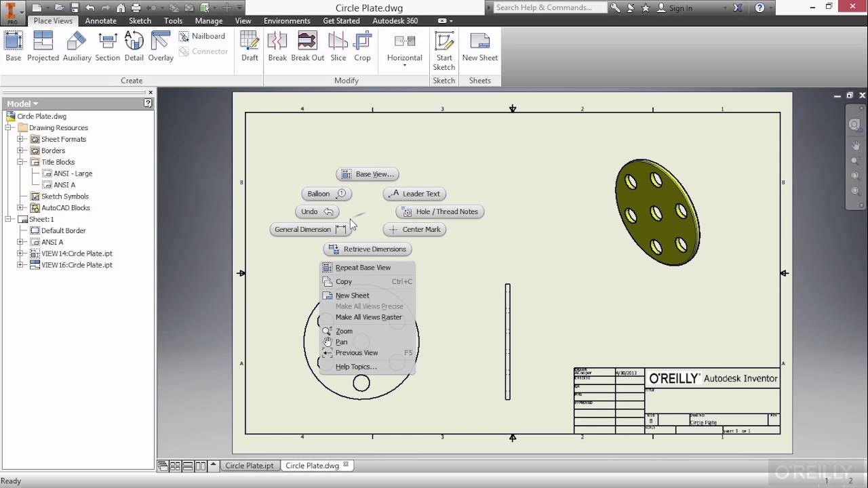This screenshot has width=868, height=488.
Task: Expand the Borders node
Action: pyautogui.click(x=20, y=150)
